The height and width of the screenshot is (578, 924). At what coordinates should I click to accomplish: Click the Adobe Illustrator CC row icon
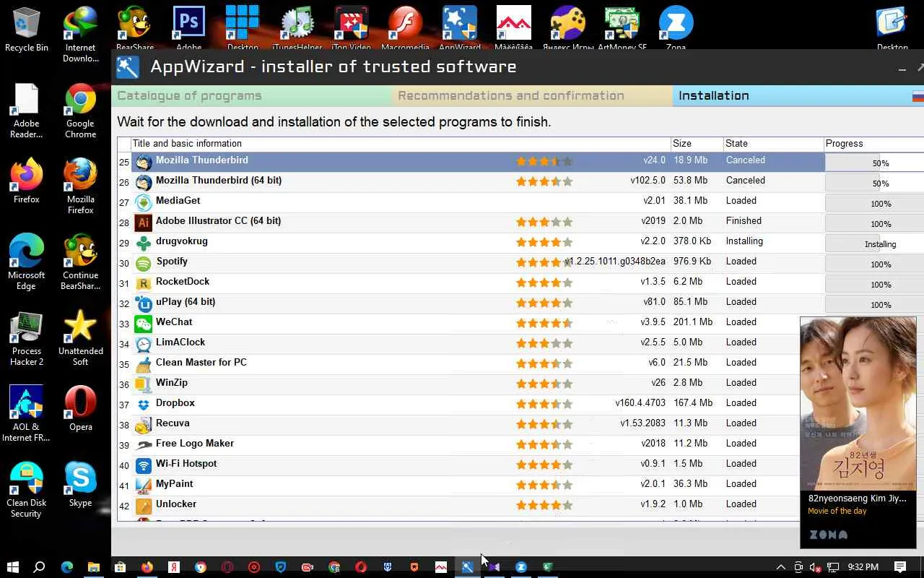tap(144, 223)
